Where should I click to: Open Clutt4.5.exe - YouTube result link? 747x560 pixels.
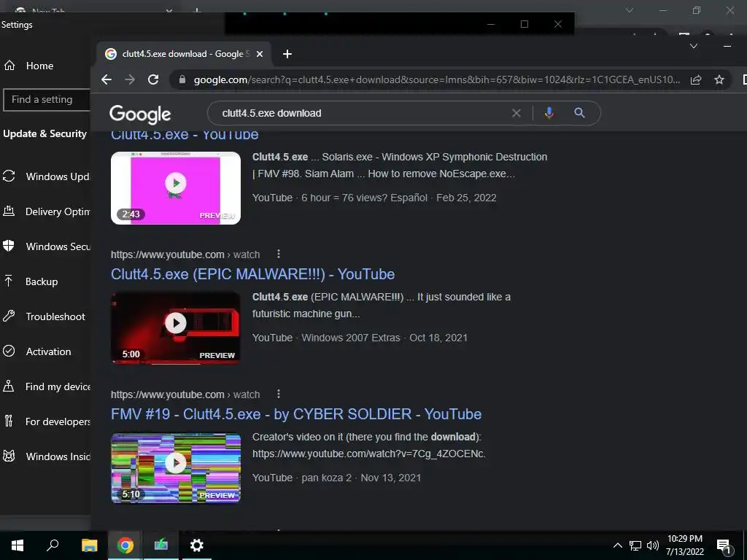(x=185, y=135)
